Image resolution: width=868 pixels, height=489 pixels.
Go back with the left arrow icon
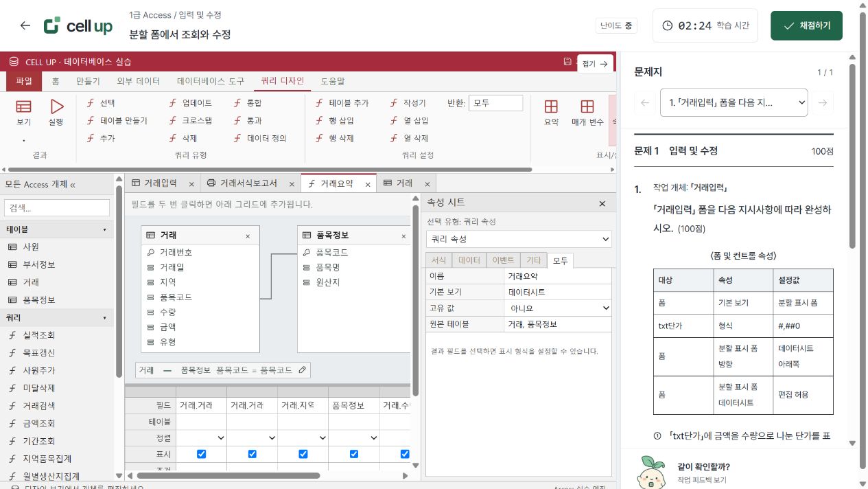25,25
